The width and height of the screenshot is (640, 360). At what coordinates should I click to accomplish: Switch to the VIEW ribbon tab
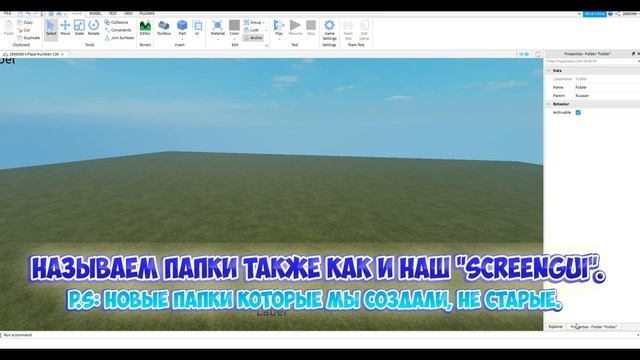[x=128, y=13]
